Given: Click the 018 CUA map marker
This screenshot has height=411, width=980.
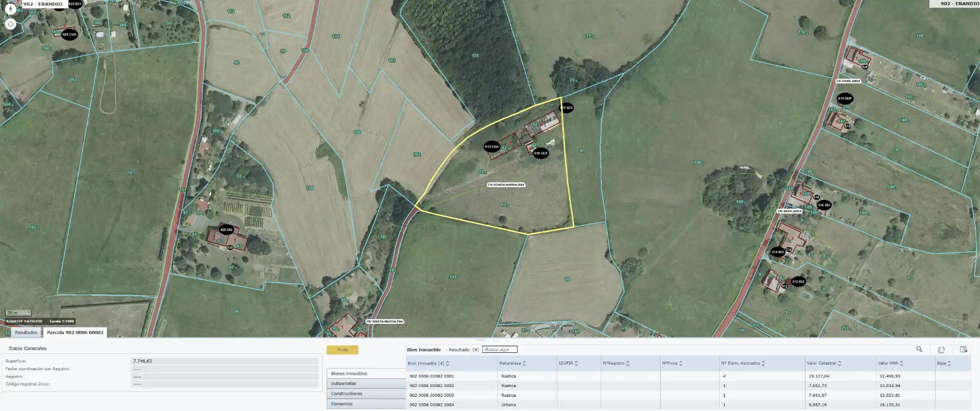Looking at the screenshot, I should pyautogui.click(x=492, y=147).
